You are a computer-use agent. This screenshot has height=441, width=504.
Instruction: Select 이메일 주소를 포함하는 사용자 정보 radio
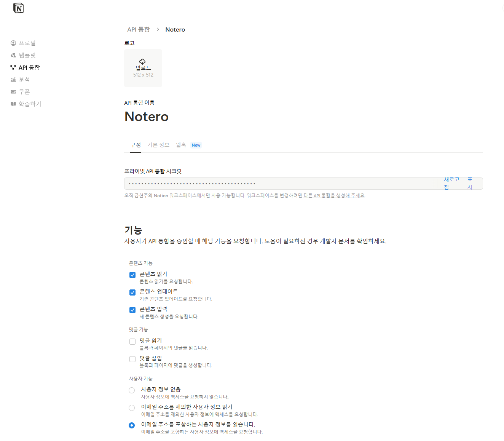point(132,425)
